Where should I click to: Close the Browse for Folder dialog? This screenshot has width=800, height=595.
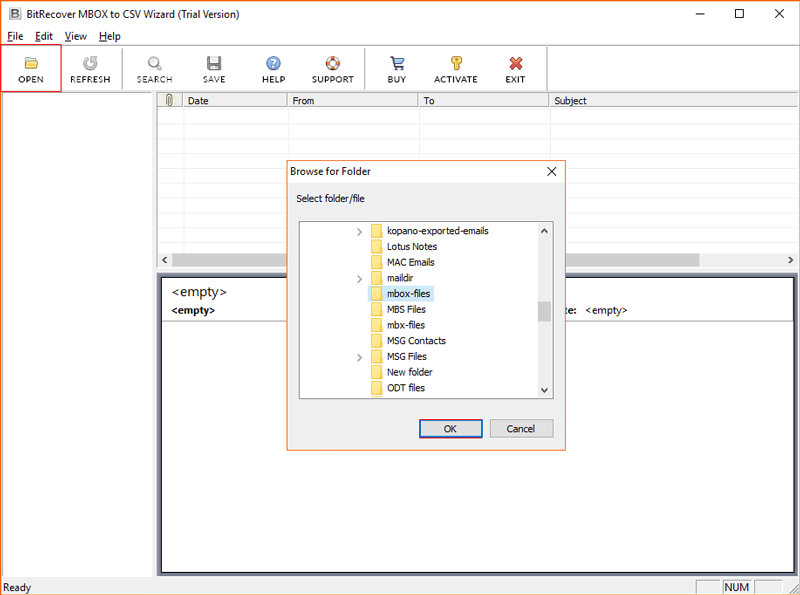coord(552,171)
